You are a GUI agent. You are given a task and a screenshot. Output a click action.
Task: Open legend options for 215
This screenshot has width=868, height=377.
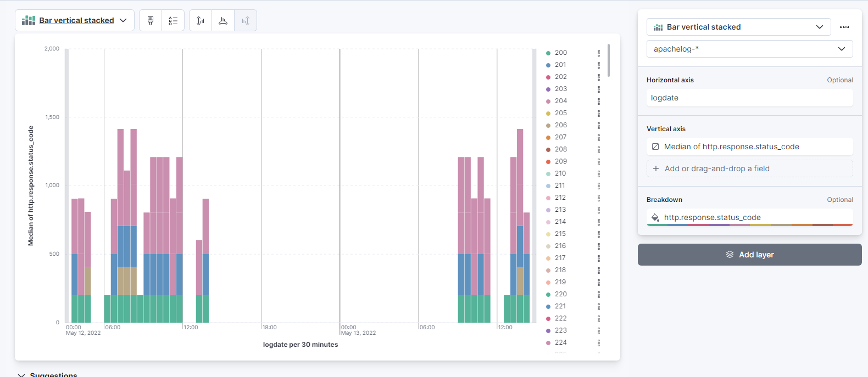(x=599, y=234)
